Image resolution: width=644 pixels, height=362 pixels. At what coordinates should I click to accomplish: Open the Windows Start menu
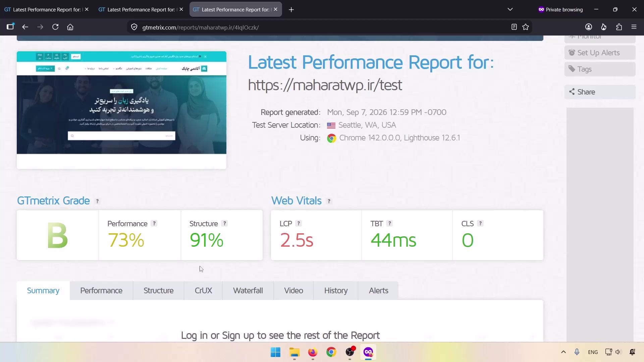coord(275,352)
